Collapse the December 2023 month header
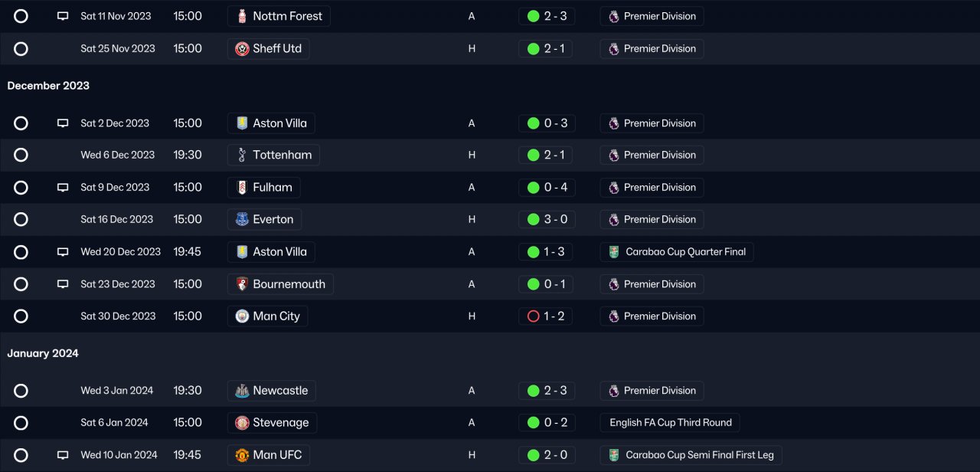 coord(48,86)
